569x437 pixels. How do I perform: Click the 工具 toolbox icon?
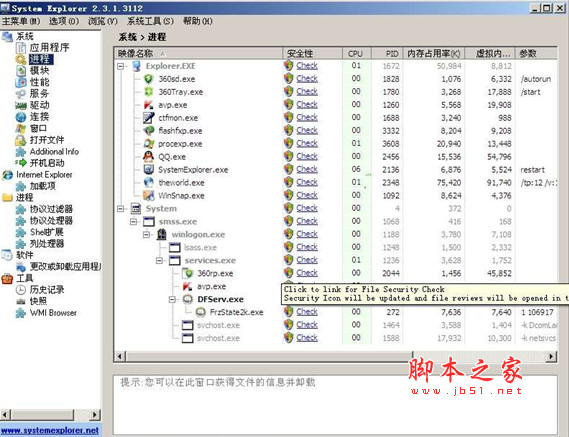pyautogui.click(x=7, y=278)
